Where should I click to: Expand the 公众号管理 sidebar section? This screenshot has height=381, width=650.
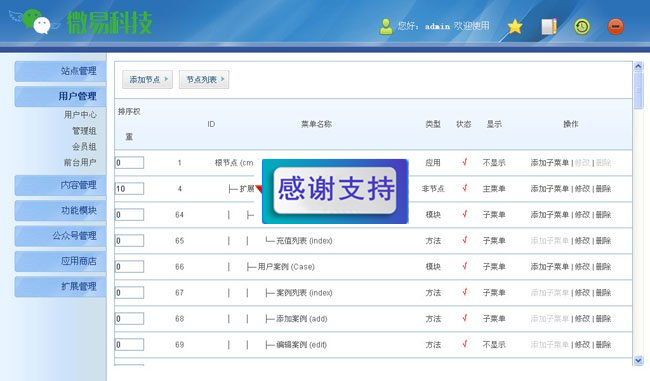pos(61,235)
